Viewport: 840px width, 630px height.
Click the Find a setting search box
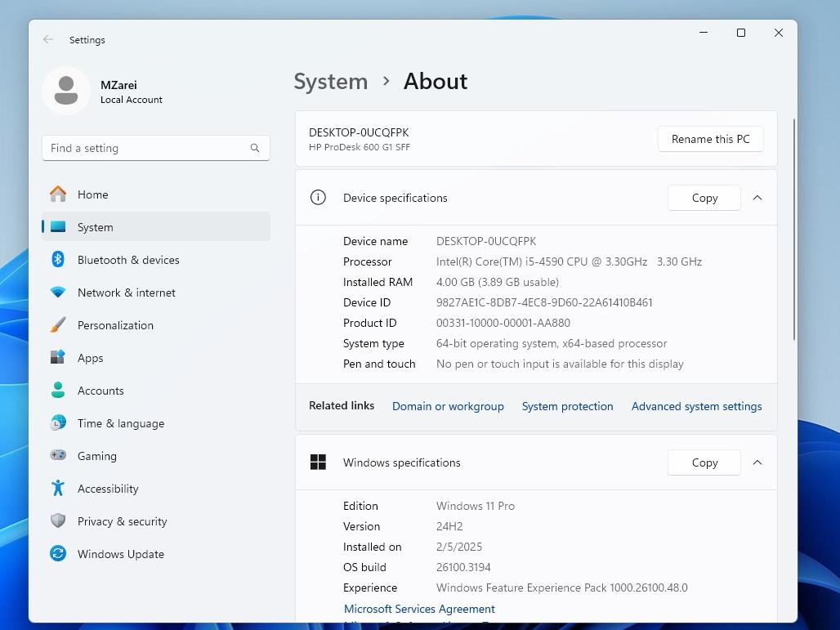coord(147,148)
